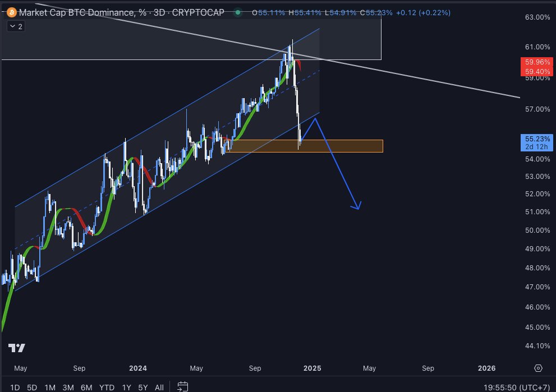This screenshot has width=556, height=392.
Task: Select the 1Y time range
Action: [127, 388]
